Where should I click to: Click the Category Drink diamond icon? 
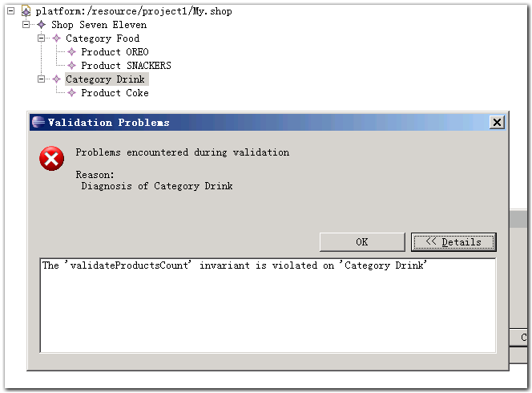coord(57,79)
